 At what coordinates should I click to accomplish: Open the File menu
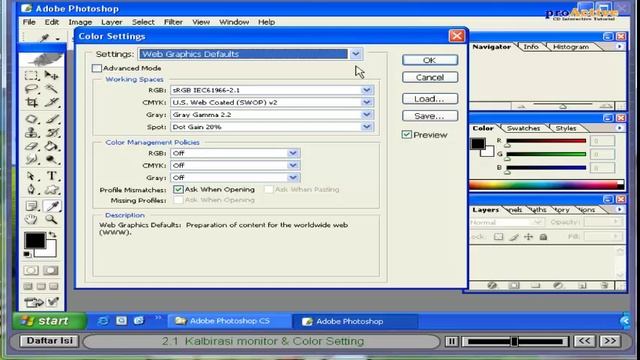pos(29,22)
